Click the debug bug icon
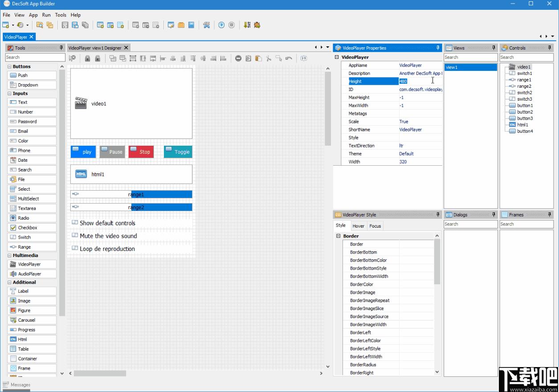 point(257,25)
